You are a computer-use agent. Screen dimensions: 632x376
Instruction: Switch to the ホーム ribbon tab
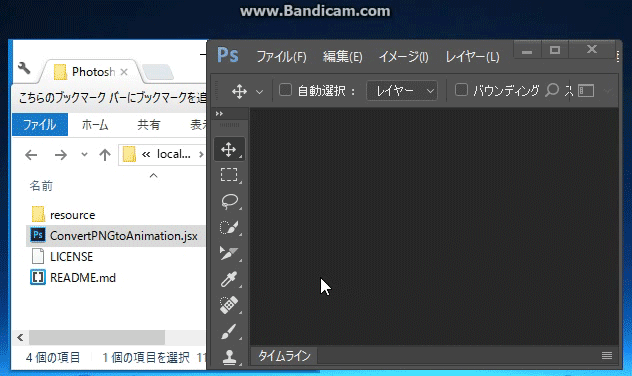[95, 125]
